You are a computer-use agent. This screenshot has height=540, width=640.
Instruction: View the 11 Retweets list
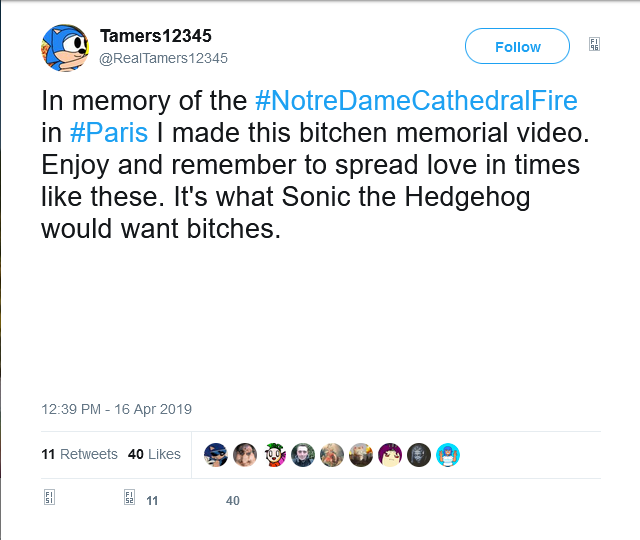pyautogui.click(x=79, y=454)
